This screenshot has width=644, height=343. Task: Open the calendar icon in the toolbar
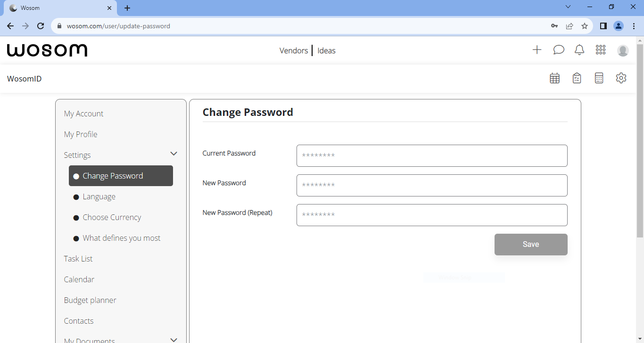click(554, 77)
